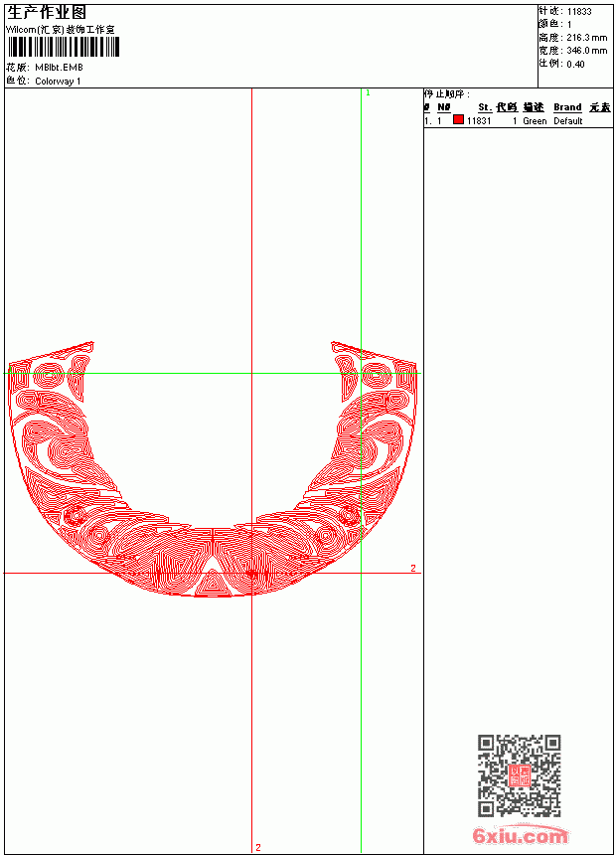Select the height value '216.3 mm'
616x855 pixels.
click(586, 38)
